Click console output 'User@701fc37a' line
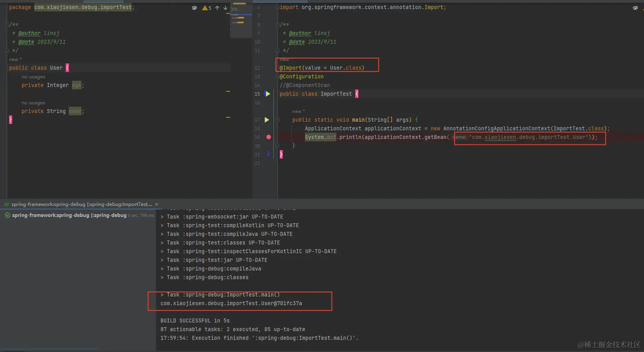Screen dimensions: 644x352 [231, 303]
